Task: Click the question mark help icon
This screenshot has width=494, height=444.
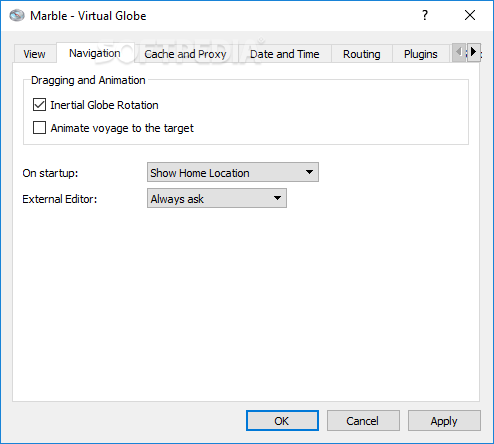Action: [x=425, y=15]
